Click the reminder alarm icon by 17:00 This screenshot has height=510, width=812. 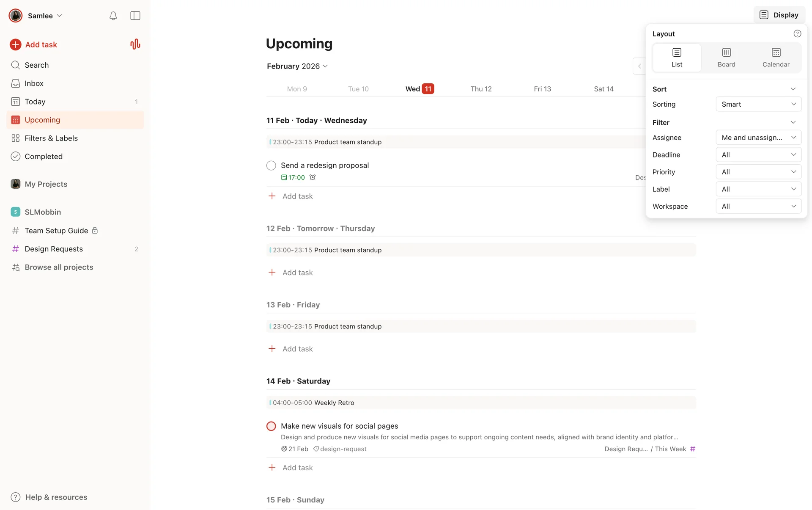tap(313, 177)
